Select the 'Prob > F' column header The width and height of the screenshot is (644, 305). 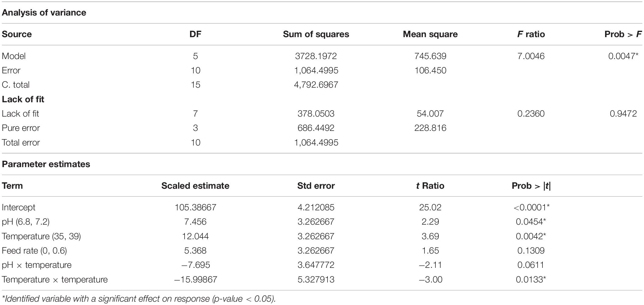[x=623, y=34]
